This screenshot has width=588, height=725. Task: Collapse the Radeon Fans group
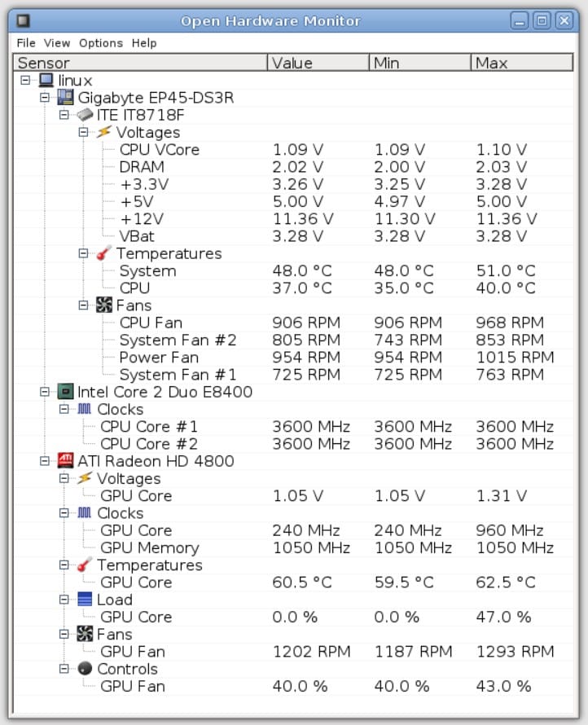64,634
